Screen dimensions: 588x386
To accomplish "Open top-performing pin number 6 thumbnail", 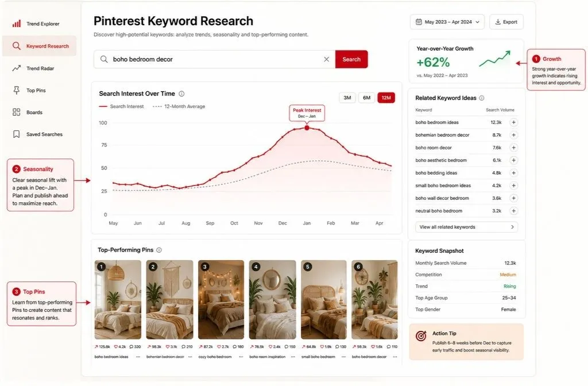I will point(374,300).
